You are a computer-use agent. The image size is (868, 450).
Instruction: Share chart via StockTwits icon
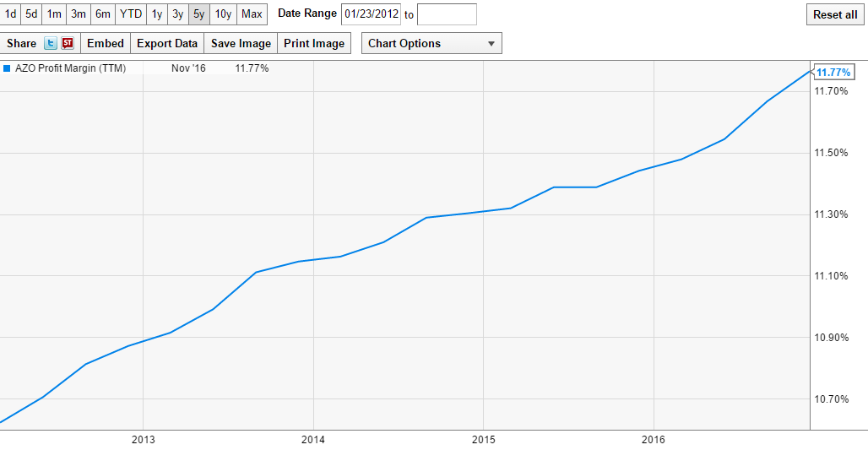point(68,43)
